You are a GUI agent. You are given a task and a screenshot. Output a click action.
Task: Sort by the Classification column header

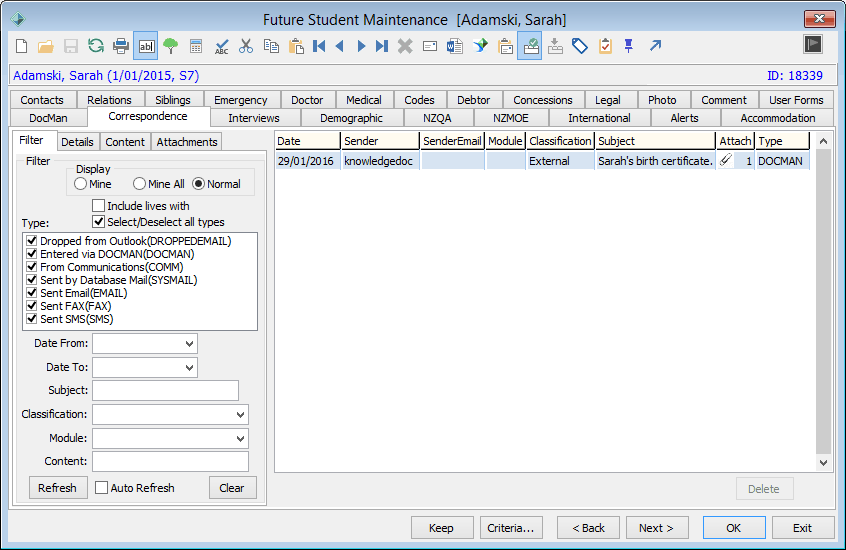[x=560, y=141]
